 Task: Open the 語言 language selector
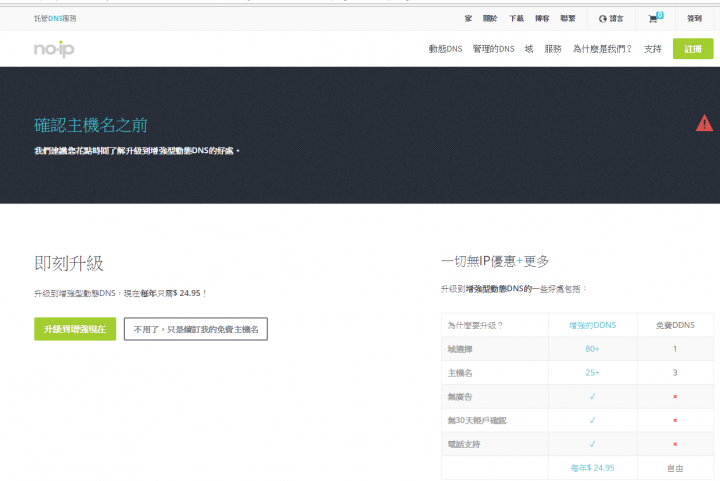point(611,19)
